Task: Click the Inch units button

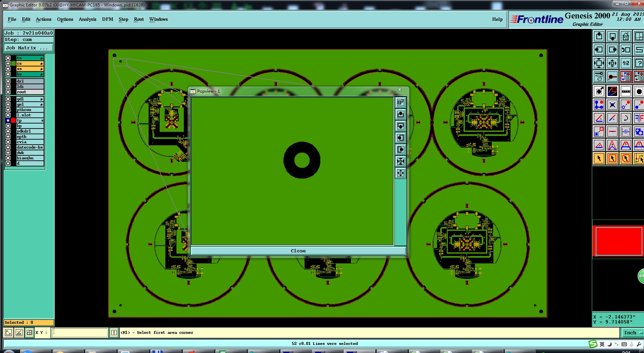Action: [632, 333]
